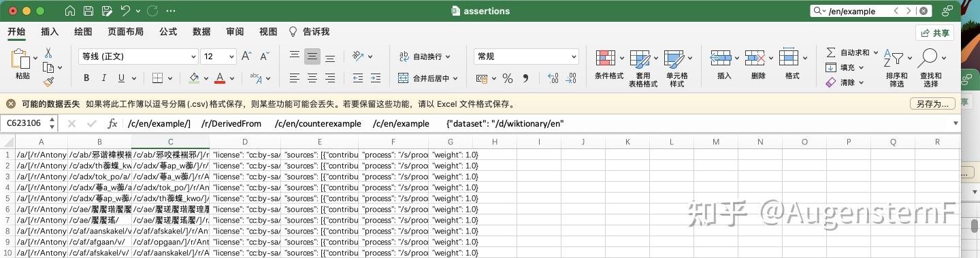Click the Undo arrow icon
Image resolution: width=980 pixels, height=258 pixels.
pyautogui.click(x=125, y=11)
